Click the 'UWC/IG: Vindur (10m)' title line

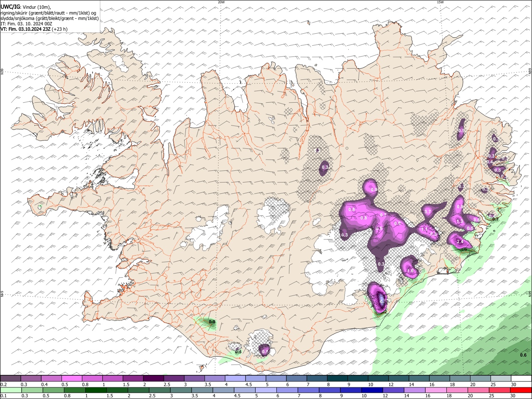point(26,7)
